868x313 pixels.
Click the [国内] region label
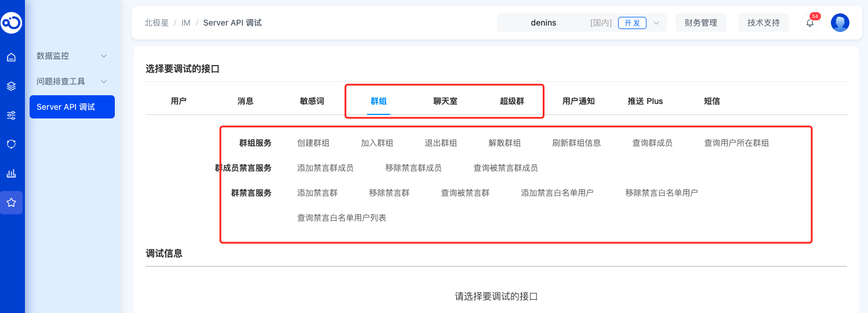click(x=601, y=23)
